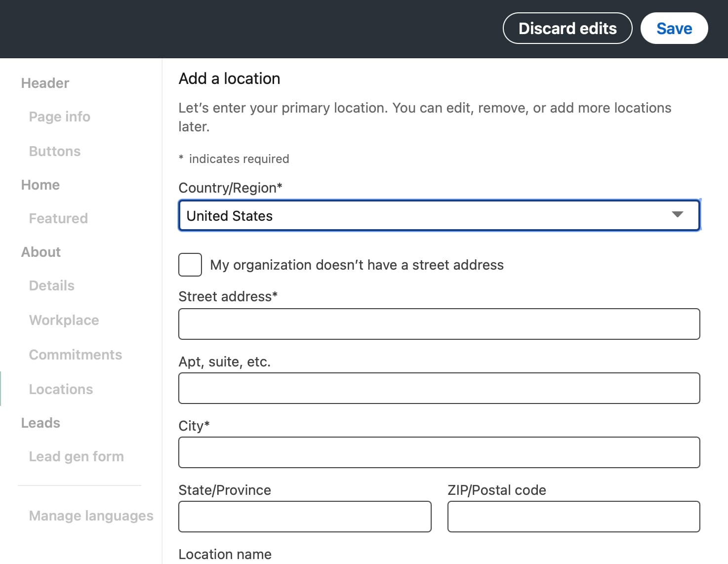Viewport: 728px width, 564px height.
Task: Select Buttons in the sidebar
Action: [55, 151]
